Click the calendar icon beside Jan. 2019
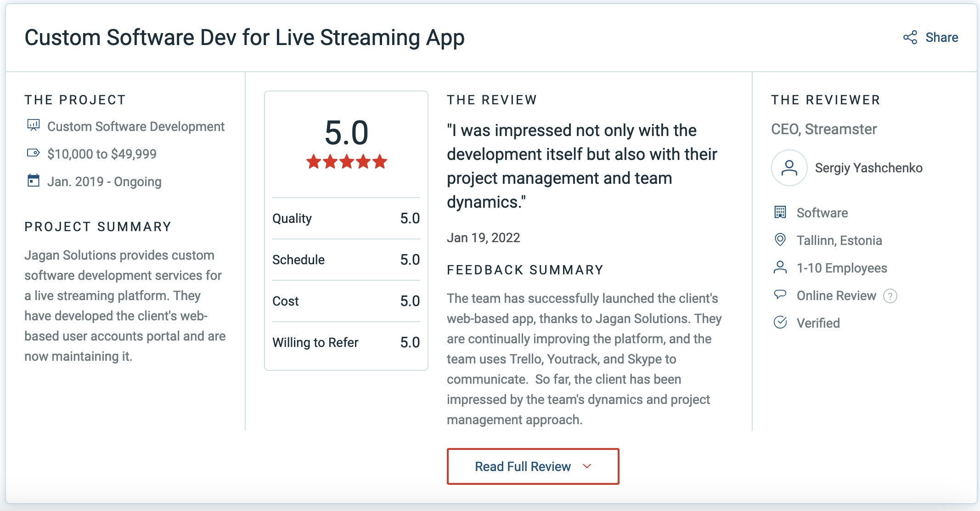Viewport: 980px width, 511px height. coord(33,181)
